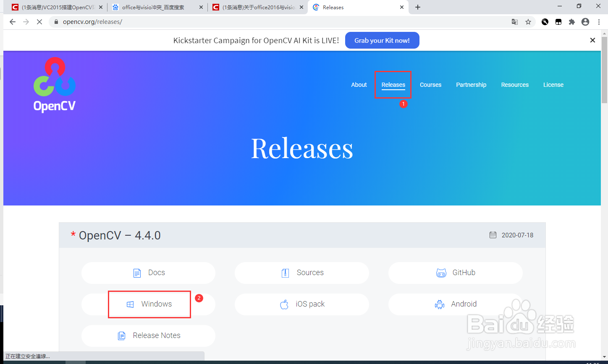Click the OpenCV – 4.4.0 heading
Image resolution: width=608 pixels, height=364 pixels.
[120, 235]
